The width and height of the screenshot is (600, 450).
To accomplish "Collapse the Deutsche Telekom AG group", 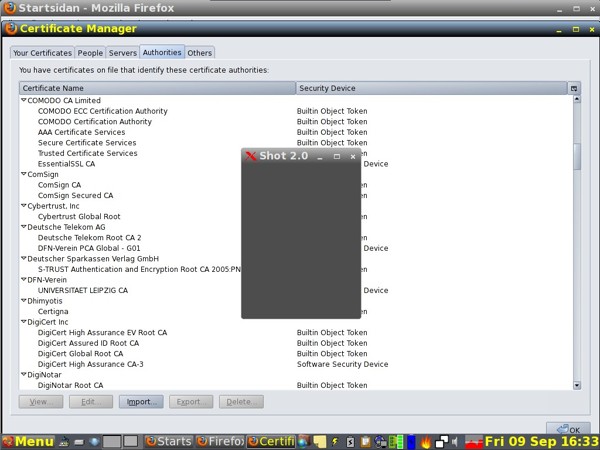I will tap(24, 227).
